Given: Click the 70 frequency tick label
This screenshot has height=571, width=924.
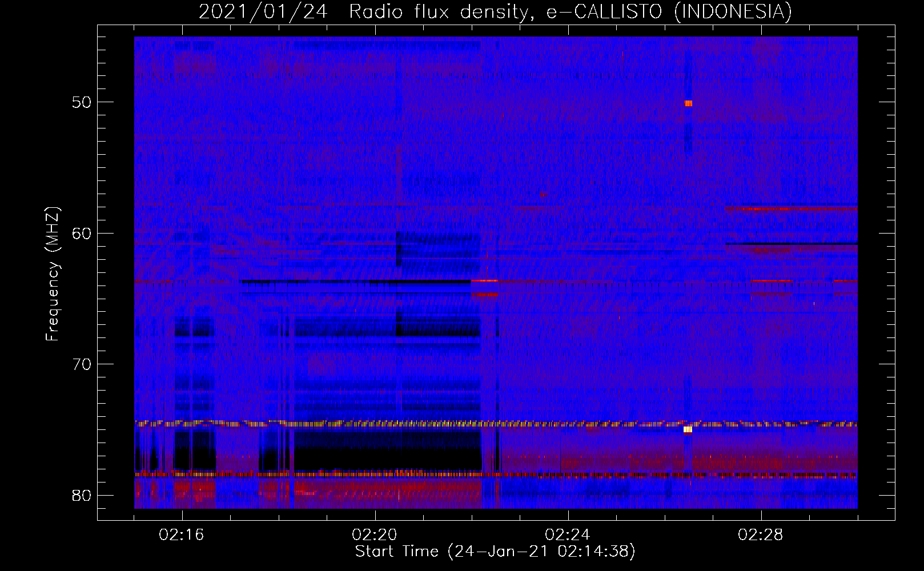Looking at the screenshot, I should tap(82, 364).
